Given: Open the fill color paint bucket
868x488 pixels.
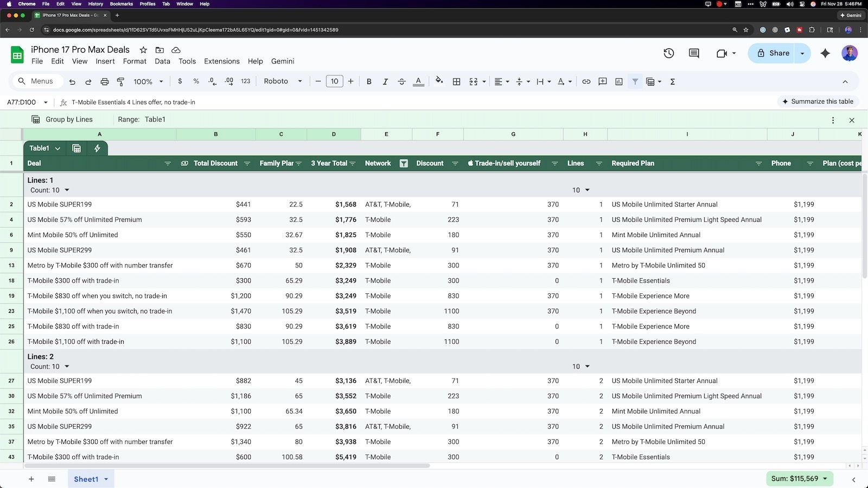Looking at the screenshot, I should point(439,81).
